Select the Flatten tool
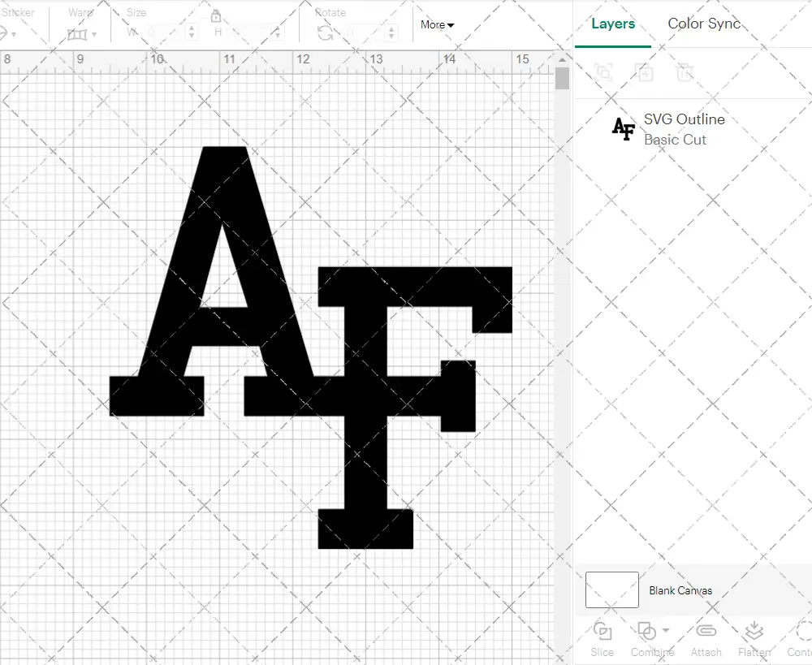The height and width of the screenshot is (665, 812). pyautogui.click(x=753, y=639)
